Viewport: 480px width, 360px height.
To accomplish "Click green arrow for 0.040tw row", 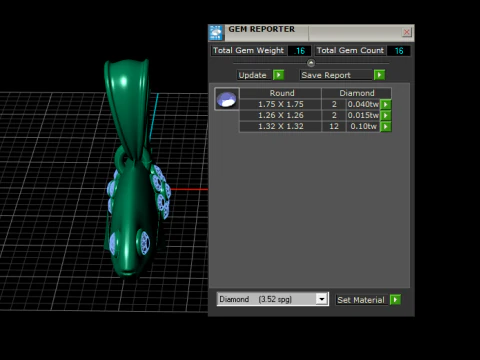I will tap(386, 104).
